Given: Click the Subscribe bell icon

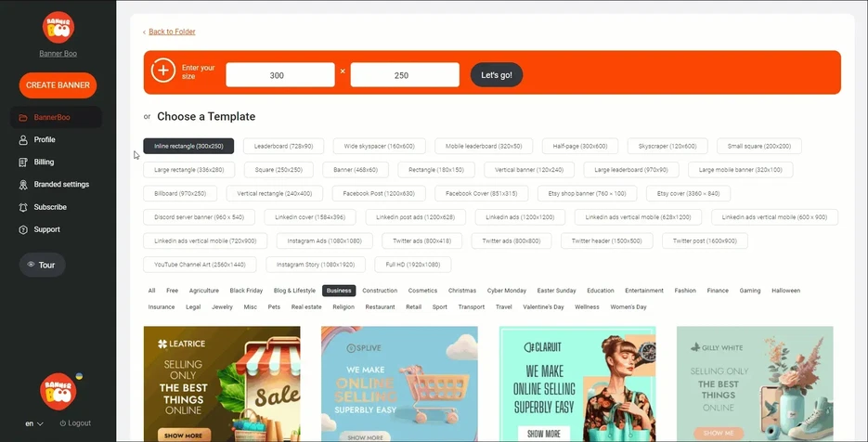Looking at the screenshot, I should point(23,207).
